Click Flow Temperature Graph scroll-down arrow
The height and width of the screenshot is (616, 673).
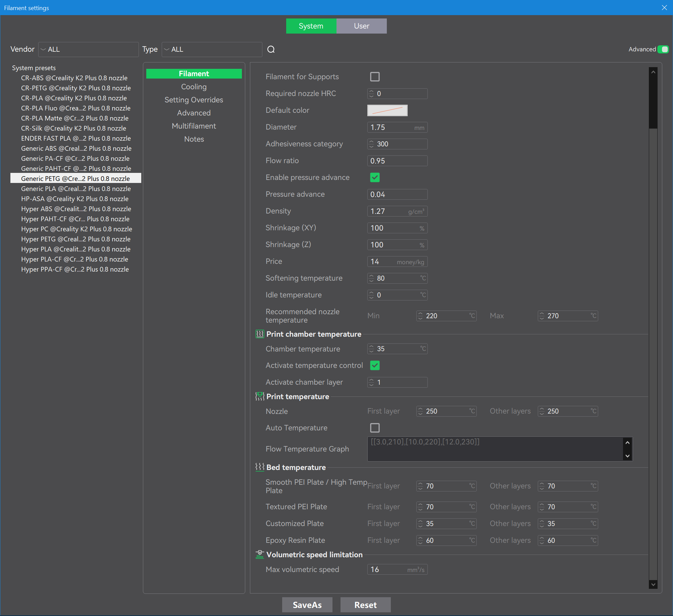point(627,456)
